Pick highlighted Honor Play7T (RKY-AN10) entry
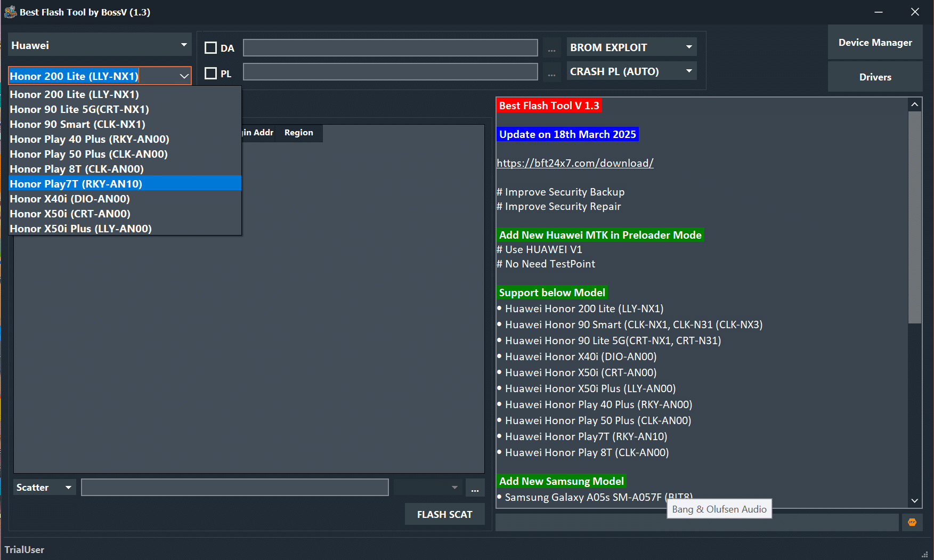 [x=125, y=184]
